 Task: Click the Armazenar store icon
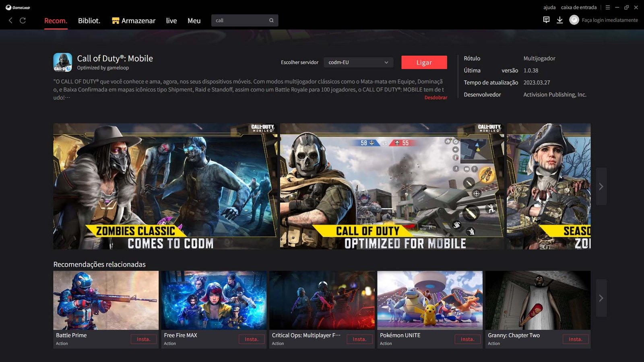(x=116, y=21)
